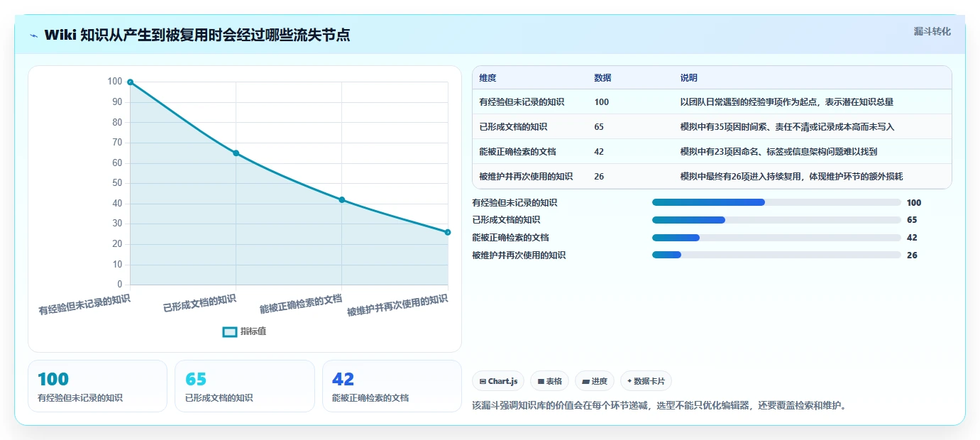980x440 pixels.
Task: Click the y-axis tick label 50
Action: (x=117, y=183)
